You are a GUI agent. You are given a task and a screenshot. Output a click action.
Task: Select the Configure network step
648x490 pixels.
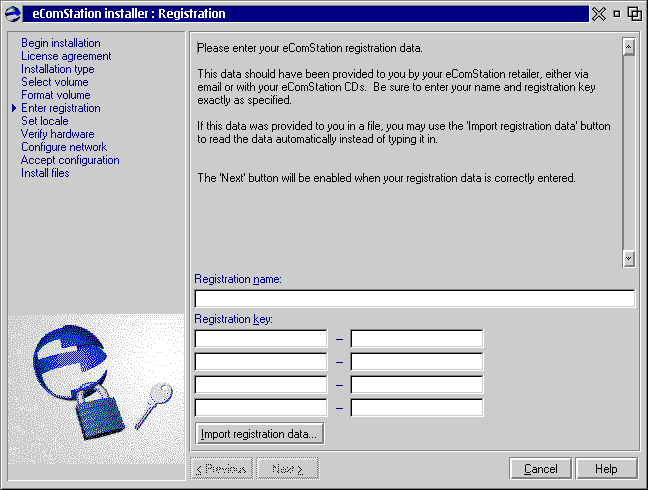[x=64, y=147]
